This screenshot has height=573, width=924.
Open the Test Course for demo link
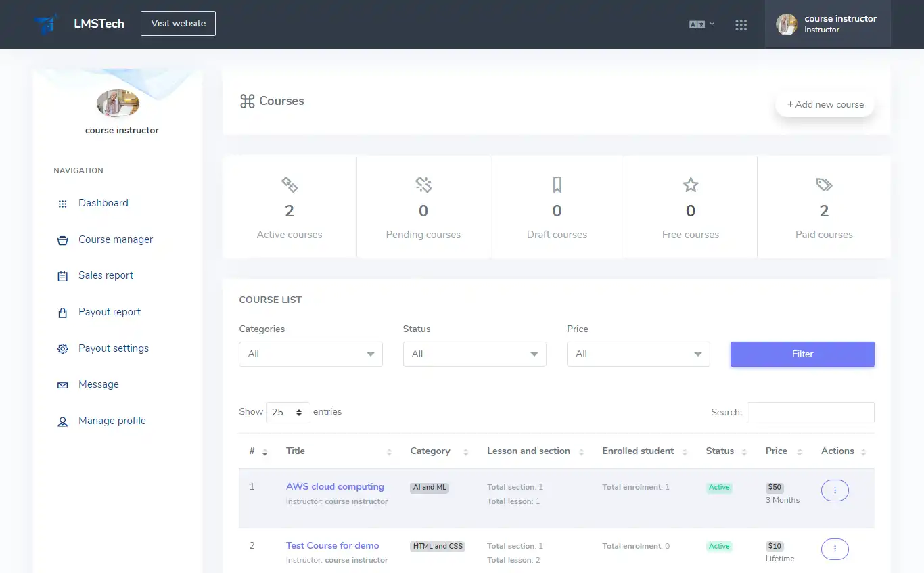click(x=332, y=545)
